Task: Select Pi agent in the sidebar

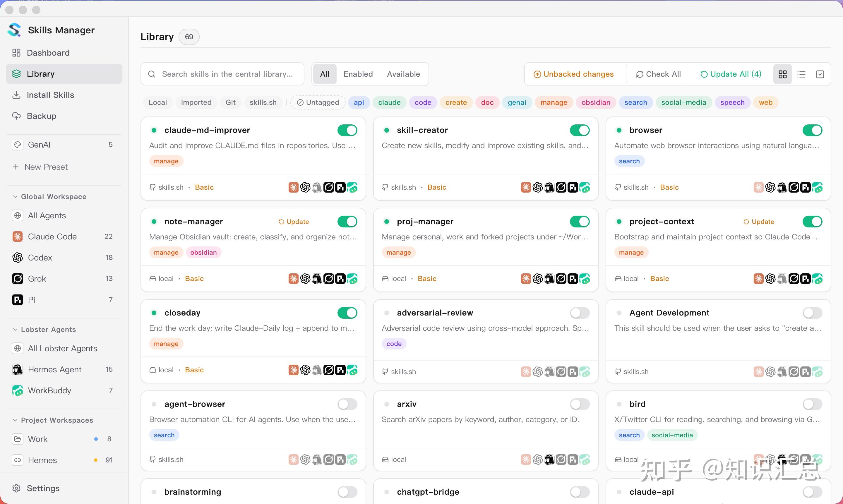Action: (x=64, y=299)
